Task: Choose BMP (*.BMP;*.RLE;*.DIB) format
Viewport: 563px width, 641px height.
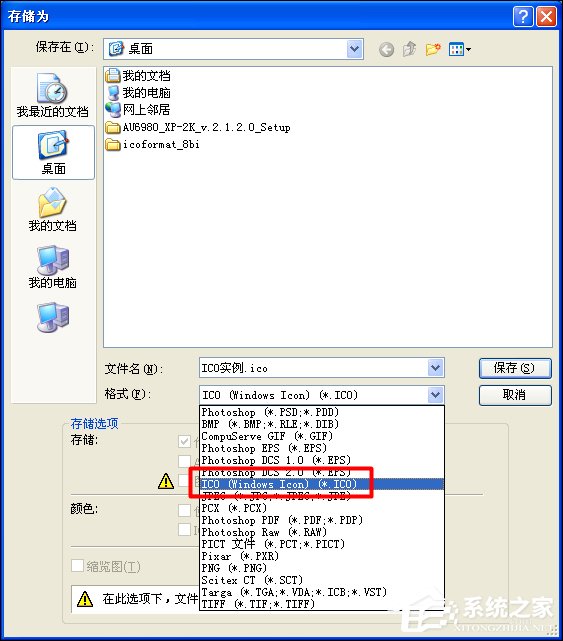Action: tap(321, 424)
